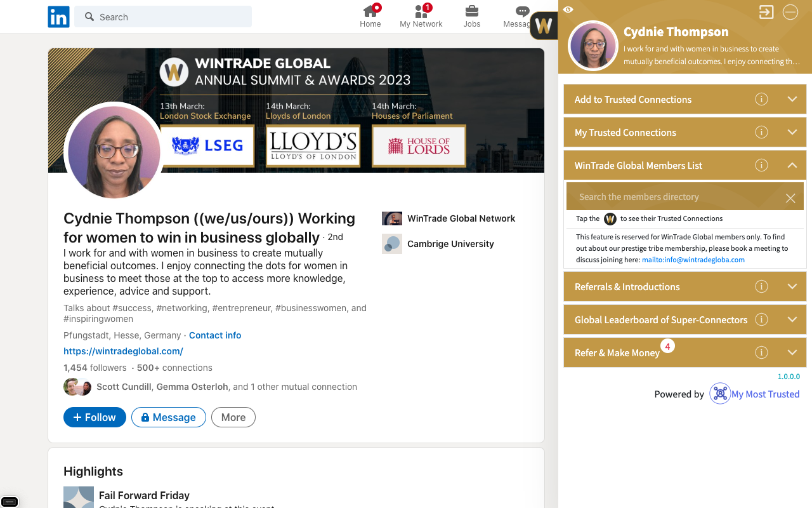Collapse WinTrade Global Members List section

(792, 165)
